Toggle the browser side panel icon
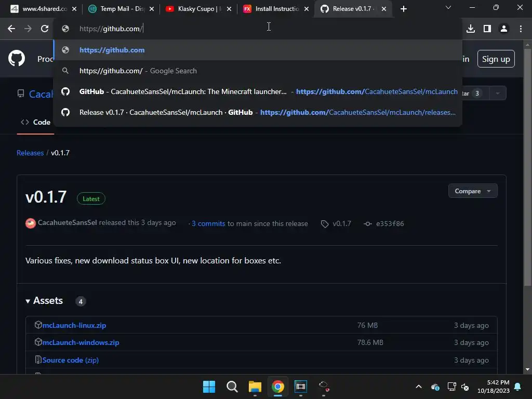The image size is (532, 399). [x=487, y=29]
